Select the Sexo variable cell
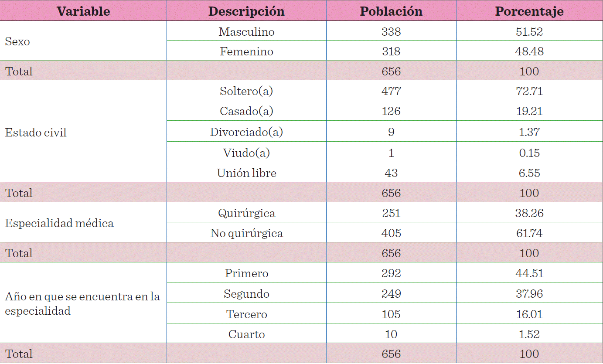Viewport: 603px width, 364px height. (17, 42)
